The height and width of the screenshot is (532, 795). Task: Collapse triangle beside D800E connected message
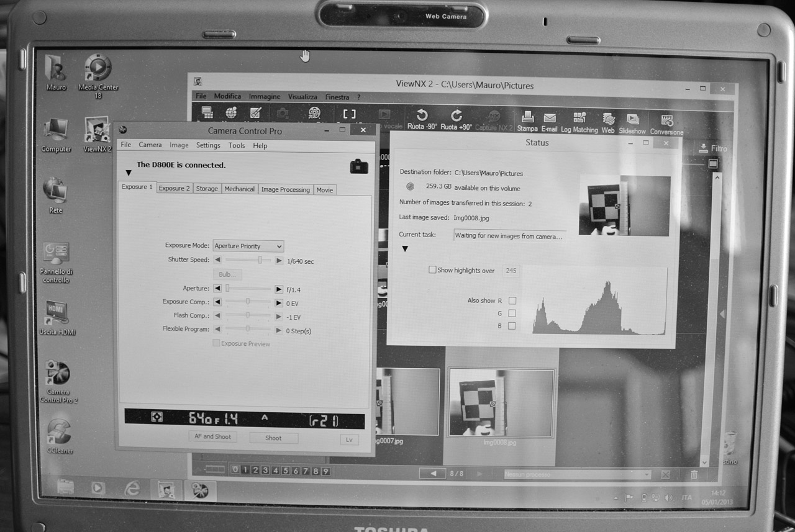[x=129, y=173]
